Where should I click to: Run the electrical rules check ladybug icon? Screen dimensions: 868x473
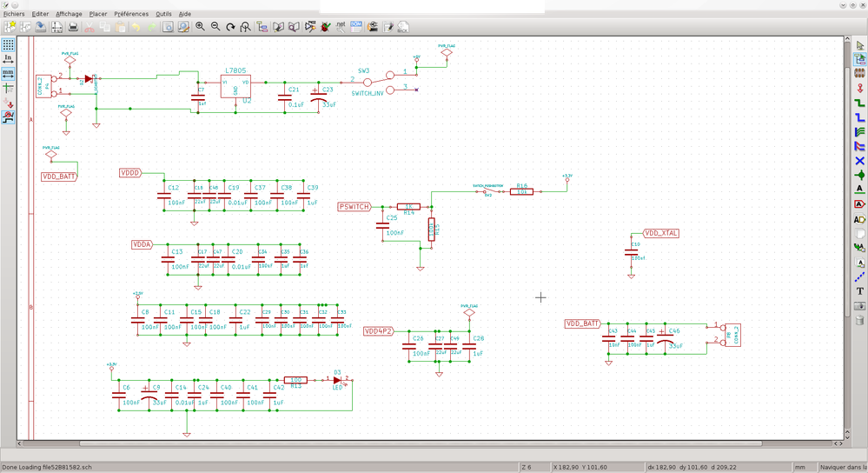click(326, 27)
